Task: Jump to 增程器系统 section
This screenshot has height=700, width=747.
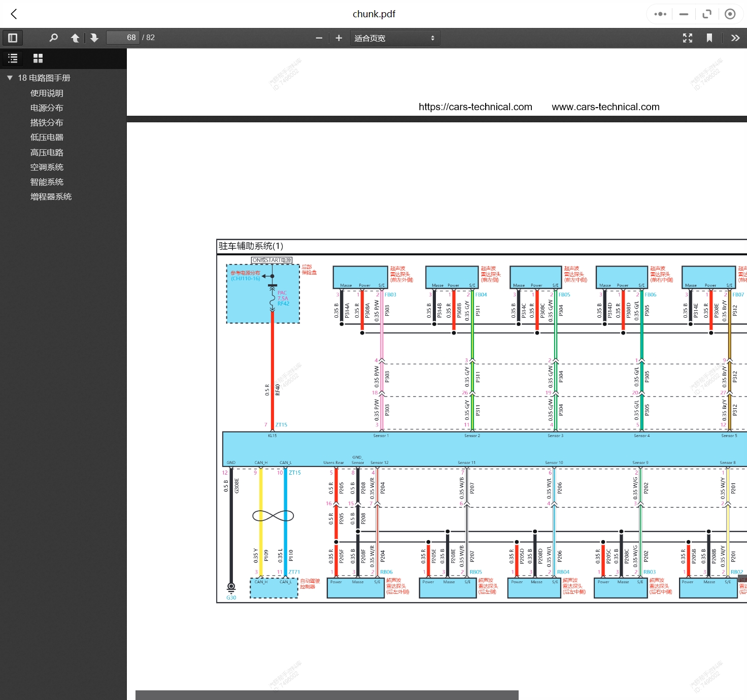Action: (x=51, y=196)
